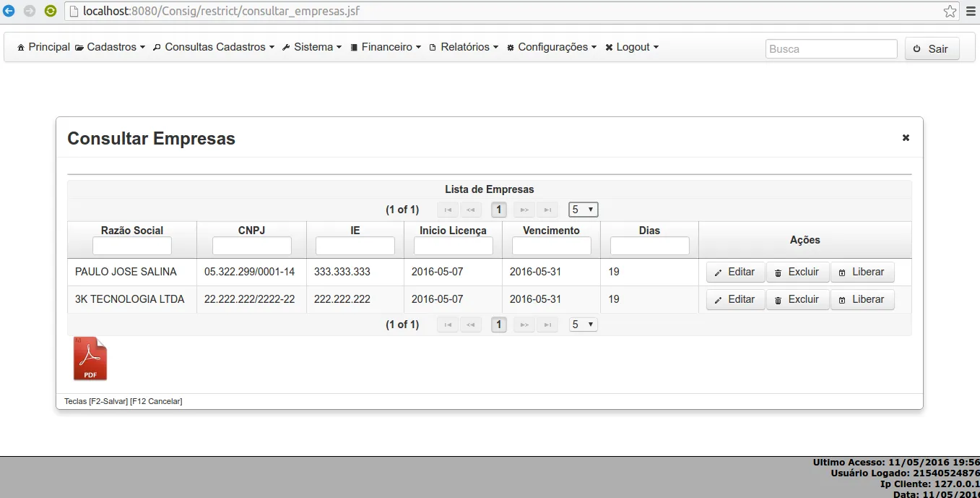The image size is (980, 498).
Task: Click the Busca search field
Action: pyautogui.click(x=831, y=49)
